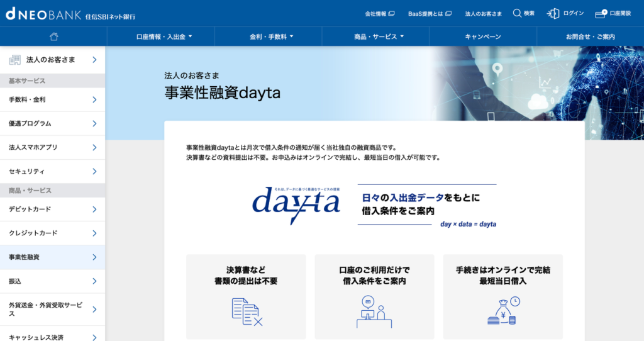644x341 pixels.
Task: Click chevron on 優遇プログラム sidebar row
Action: (x=94, y=123)
